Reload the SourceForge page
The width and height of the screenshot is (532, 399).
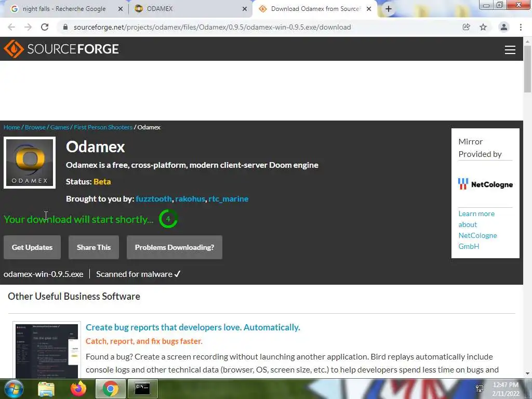point(45,27)
